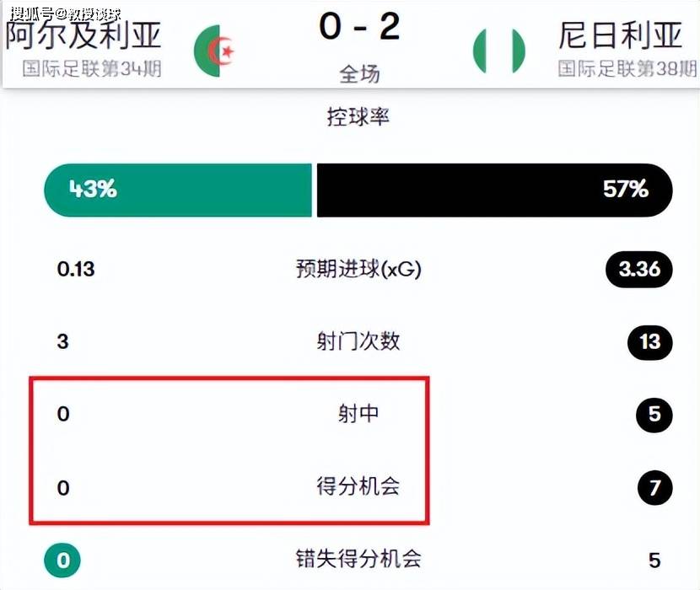Select the 全场 full-time tab
The image size is (700, 590).
click(359, 74)
